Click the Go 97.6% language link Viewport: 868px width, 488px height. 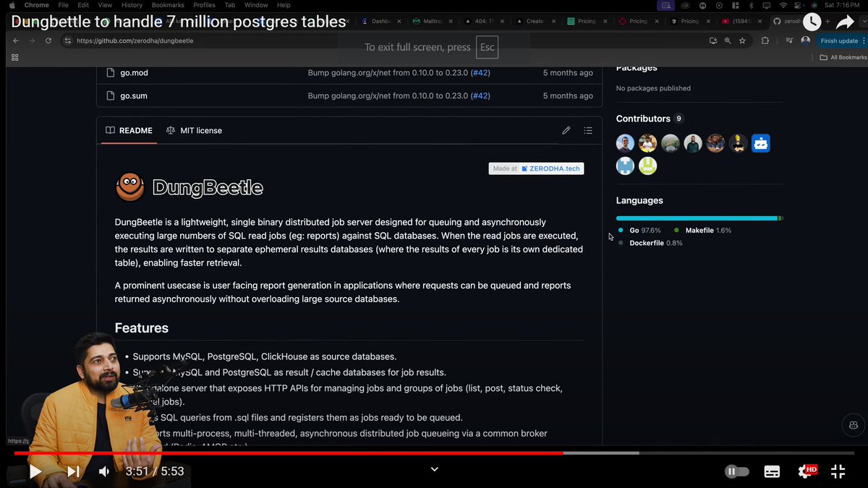(x=639, y=230)
